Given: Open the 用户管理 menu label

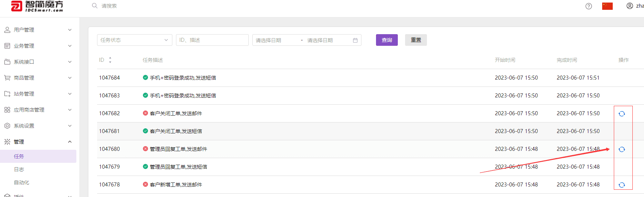Looking at the screenshot, I should point(24,30).
